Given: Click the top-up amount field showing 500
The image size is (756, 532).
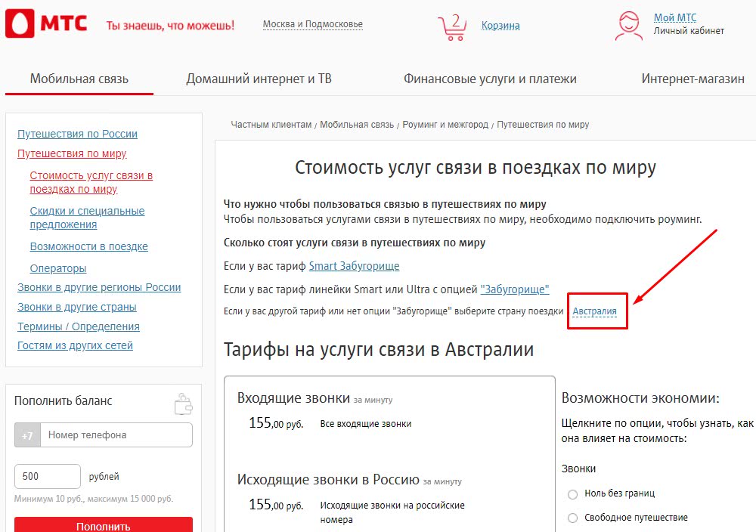Looking at the screenshot, I should [48, 477].
